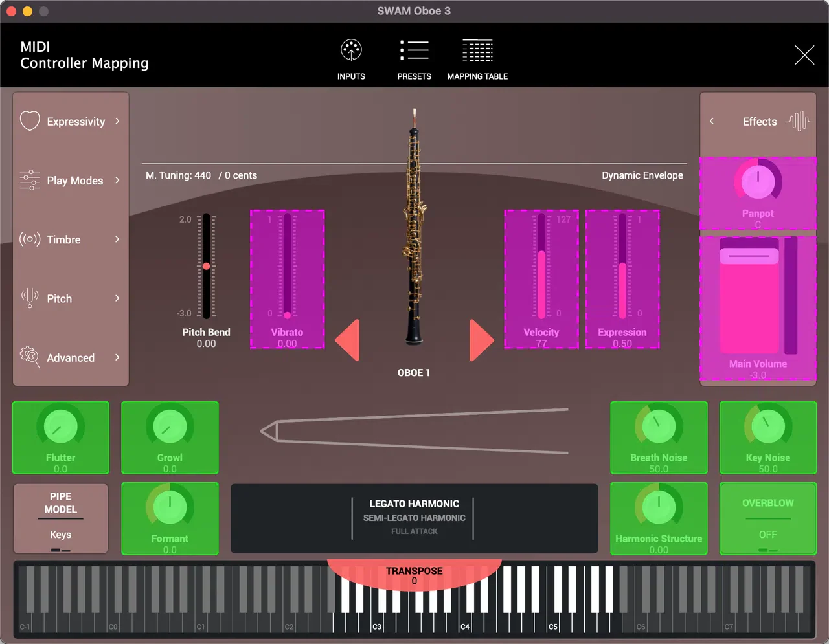Click the Expressivity heart icon
829x644 pixels.
(30, 121)
